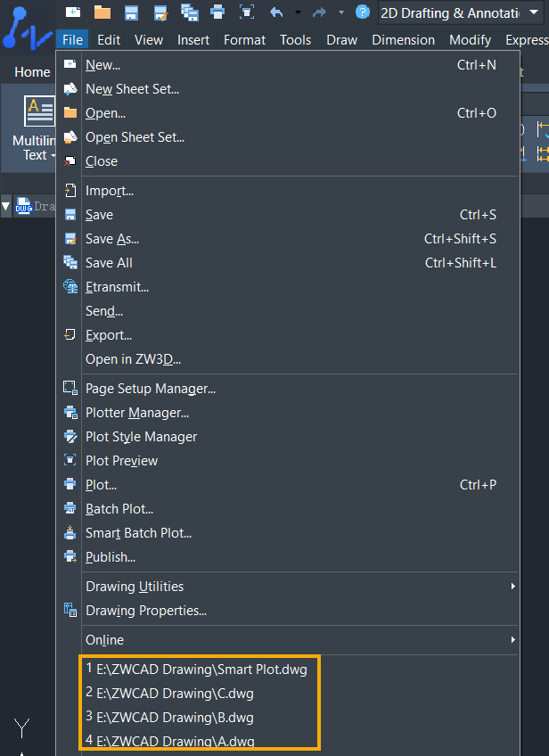The width and height of the screenshot is (549, 756).
Task: Select Etransmit... menu entry
Action: click(288, 287)
